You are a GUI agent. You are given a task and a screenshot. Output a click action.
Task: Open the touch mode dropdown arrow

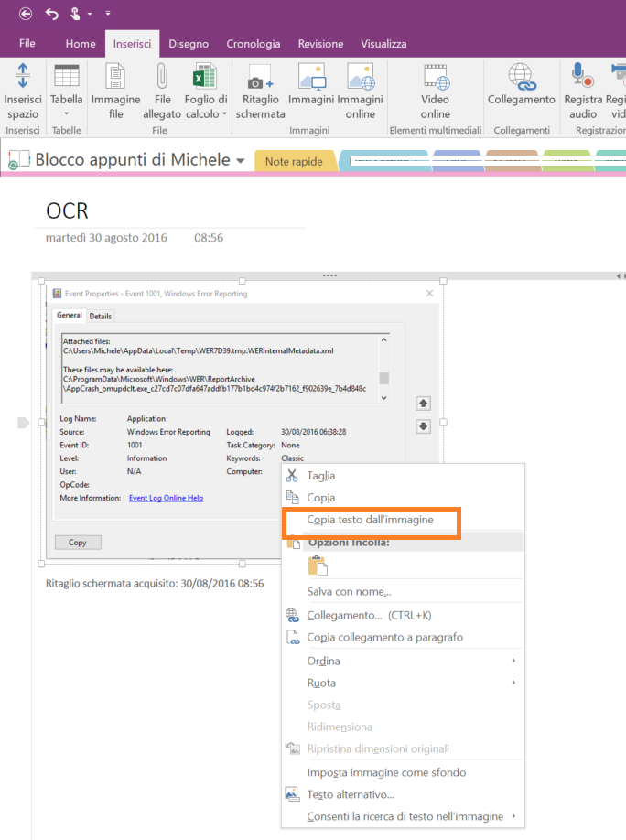click(90, 14)
